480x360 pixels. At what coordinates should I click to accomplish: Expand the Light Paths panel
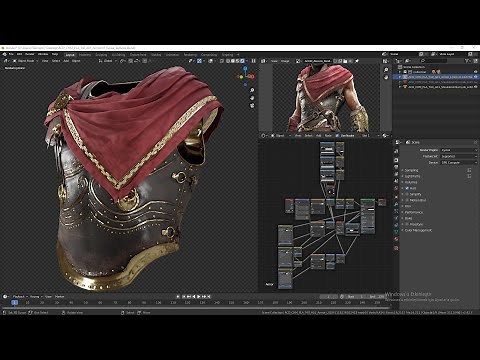tap(412, 176)
